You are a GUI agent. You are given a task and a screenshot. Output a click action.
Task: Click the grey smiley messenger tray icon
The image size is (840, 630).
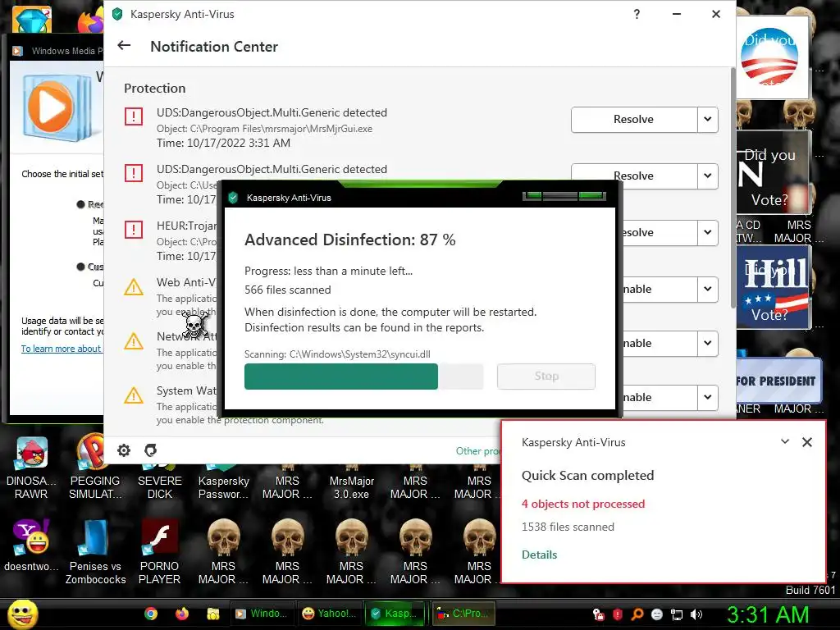click(657, 614)
